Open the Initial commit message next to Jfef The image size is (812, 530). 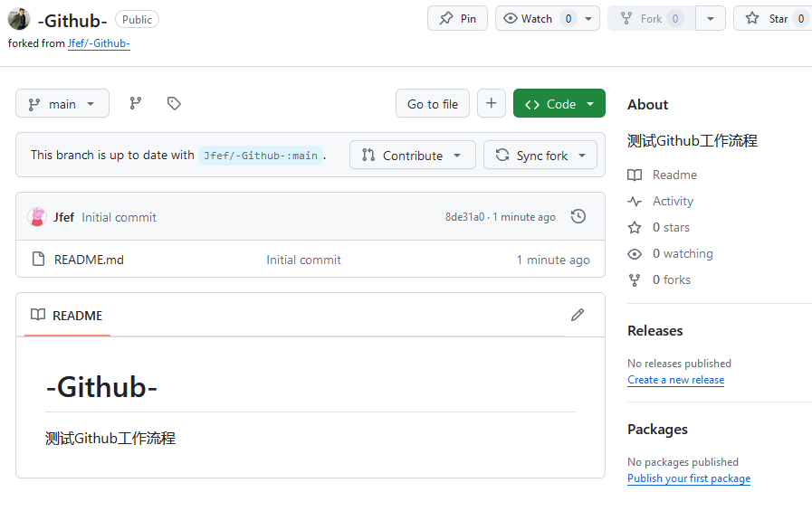click(x=119, y=217)
